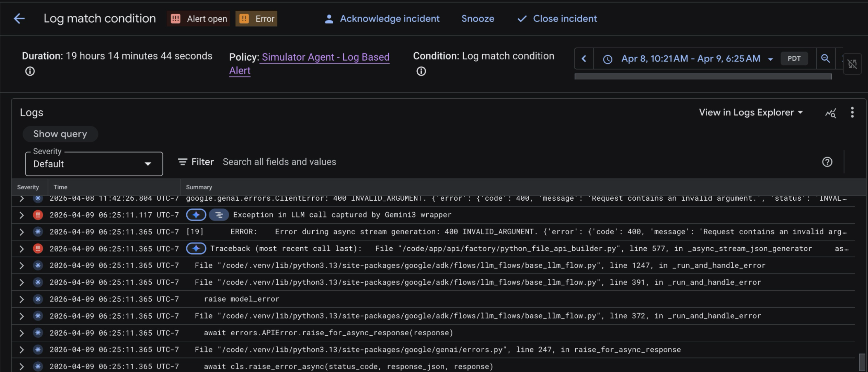Expand the raise model_error log row
This screenshot has height=372, width=868.
click(22, 299)
